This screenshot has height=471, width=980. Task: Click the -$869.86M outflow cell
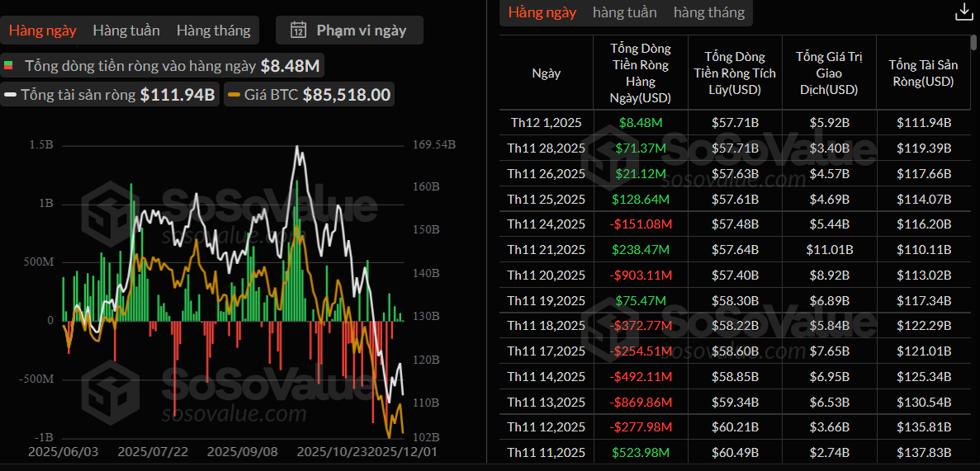pos(640,402)
